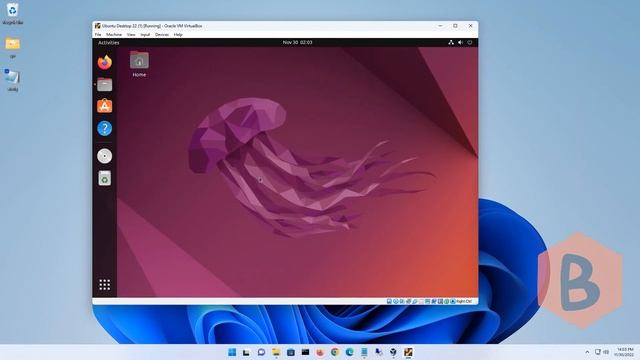Screen dimensions: 640x360
Task: Open the Ubuntu clock showing Nov 30 02:03
Action: tap(298, 42)
